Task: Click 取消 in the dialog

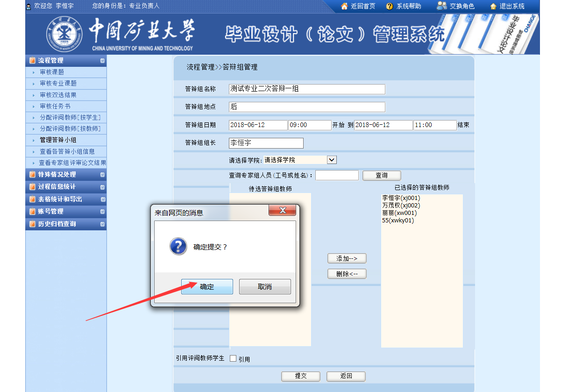Action: click(265, 287)
